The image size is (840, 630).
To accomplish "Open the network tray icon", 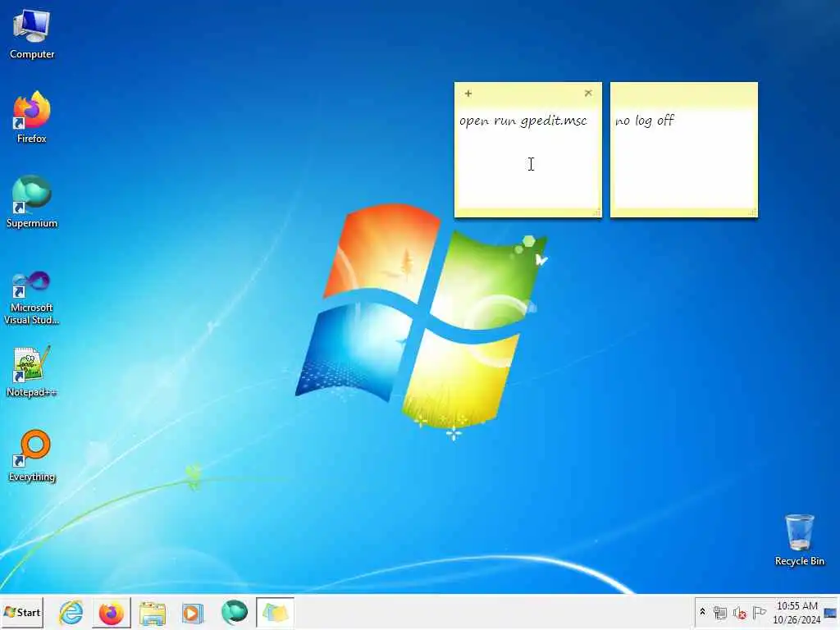I will 720,612.
